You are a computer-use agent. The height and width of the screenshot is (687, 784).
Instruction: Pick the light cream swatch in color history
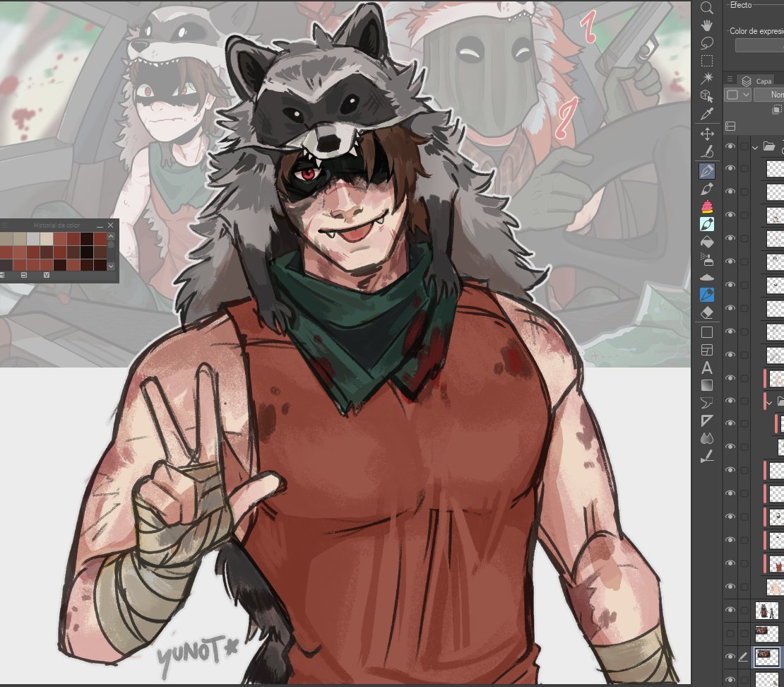coord(46,239)
